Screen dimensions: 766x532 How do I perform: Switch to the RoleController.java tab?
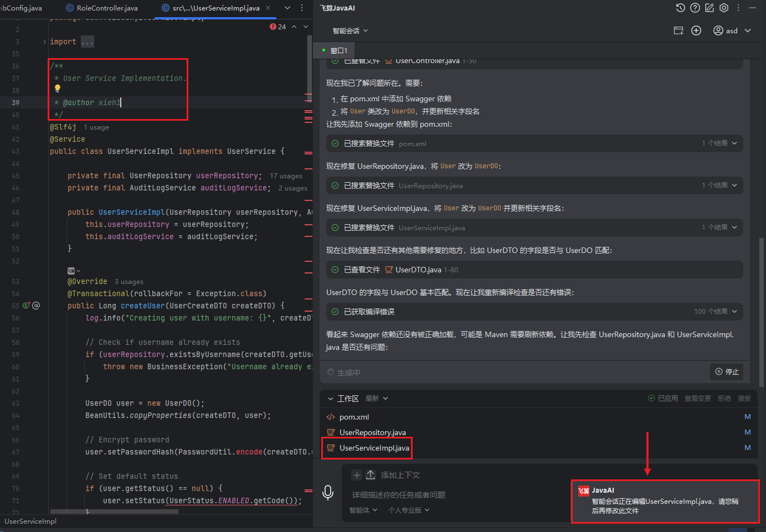coord(107,8)
